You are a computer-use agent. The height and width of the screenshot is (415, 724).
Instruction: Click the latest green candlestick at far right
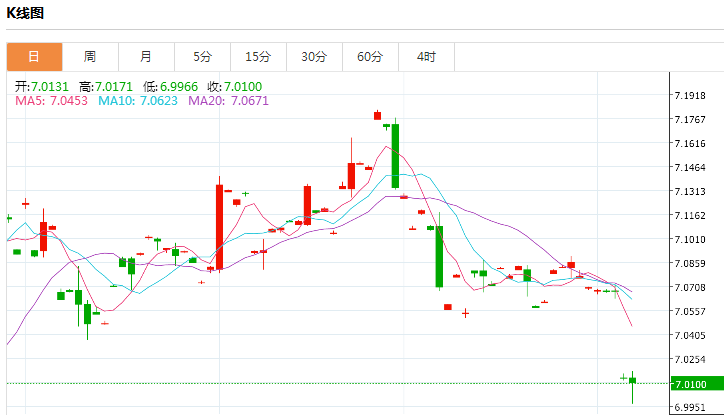click(x=633, y=381)
